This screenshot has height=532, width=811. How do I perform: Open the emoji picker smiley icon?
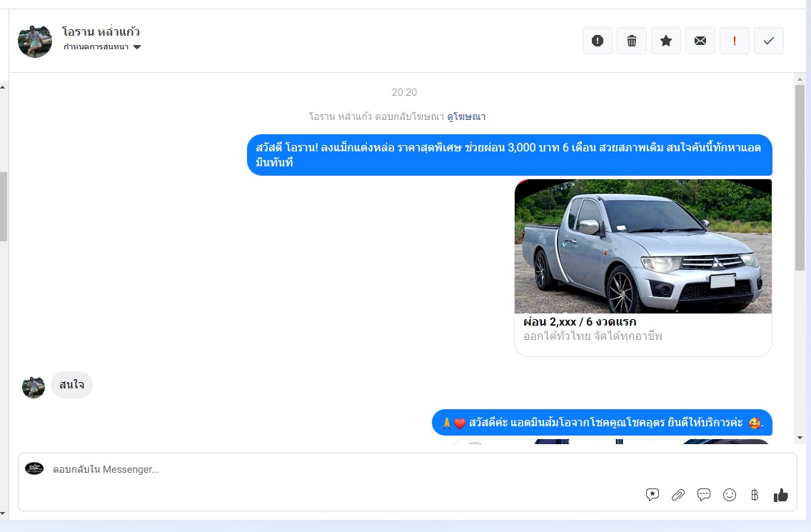tap(730, 494)
